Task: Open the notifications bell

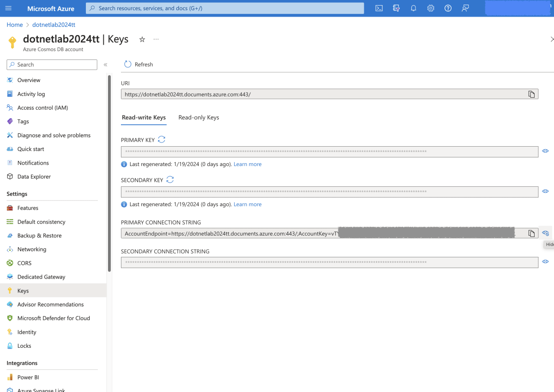Action: click(414, 8)
